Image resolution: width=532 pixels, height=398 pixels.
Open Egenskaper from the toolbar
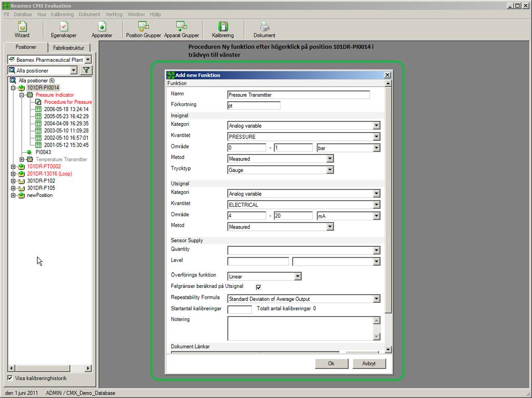(x=63, y=30)
